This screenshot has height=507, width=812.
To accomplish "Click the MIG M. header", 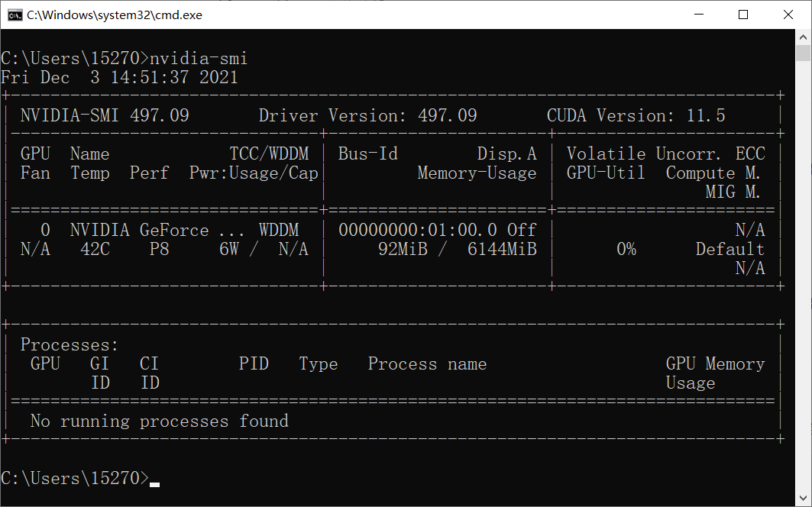I will tap(733, 192).
